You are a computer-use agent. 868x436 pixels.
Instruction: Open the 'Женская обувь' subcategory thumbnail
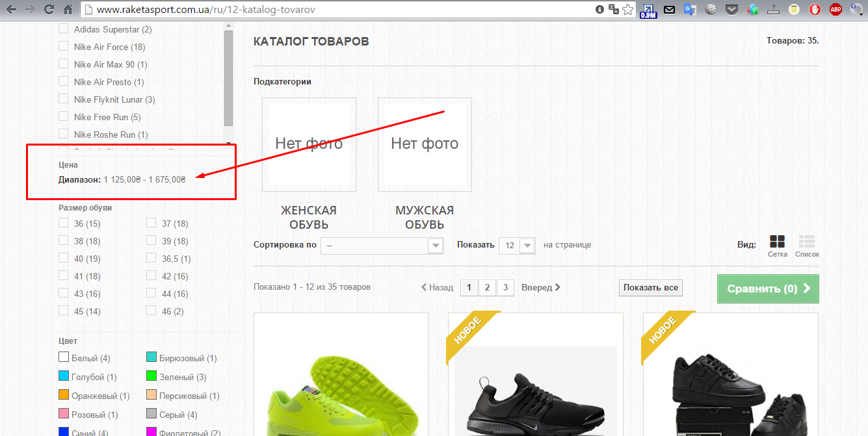coord(309,144)
